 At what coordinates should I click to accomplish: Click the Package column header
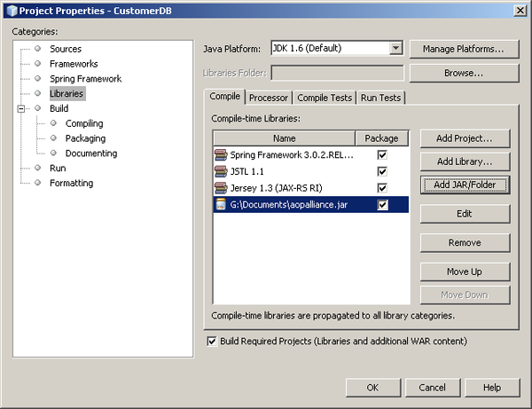tap(381, 138)
